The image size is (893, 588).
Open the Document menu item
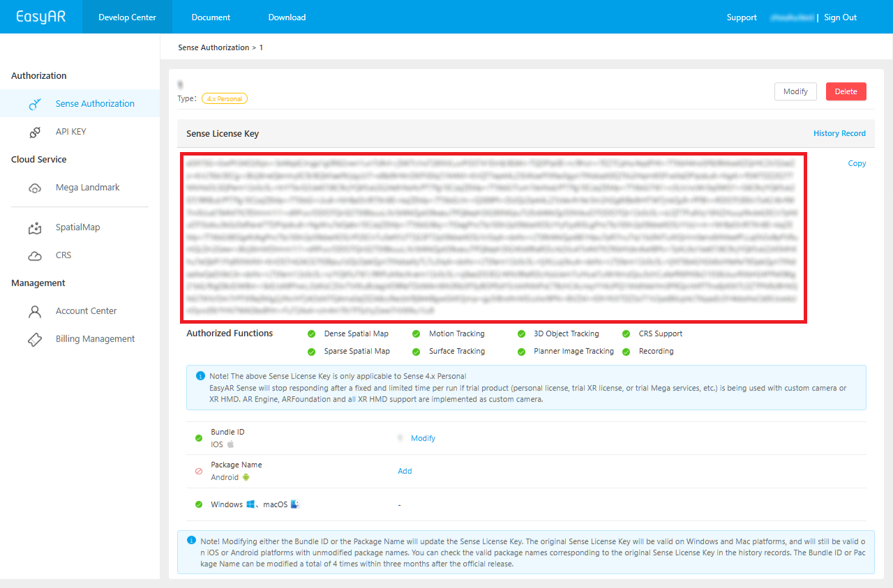point(211,17)
